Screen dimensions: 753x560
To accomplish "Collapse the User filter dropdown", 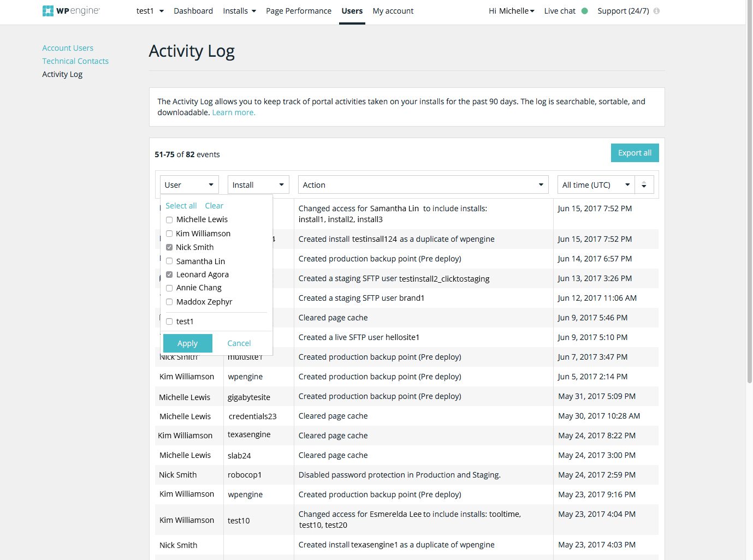I will click(x=189, y=185).
